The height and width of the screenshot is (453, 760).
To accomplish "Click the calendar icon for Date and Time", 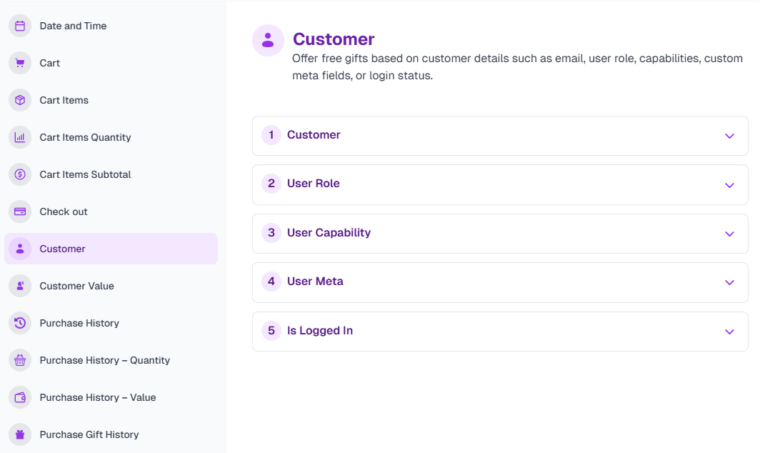I will tap(20, 26).
